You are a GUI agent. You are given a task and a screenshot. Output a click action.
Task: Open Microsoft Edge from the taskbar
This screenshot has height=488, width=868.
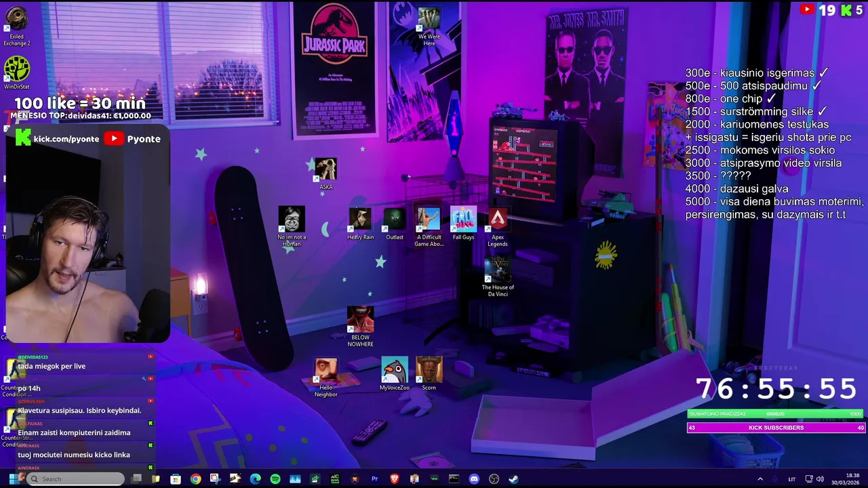[255, 479]
